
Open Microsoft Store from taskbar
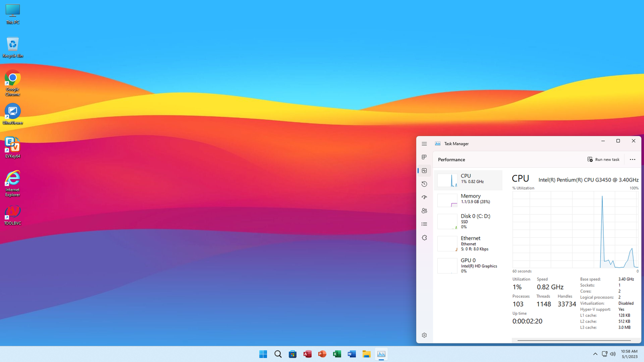pos(292,354)
